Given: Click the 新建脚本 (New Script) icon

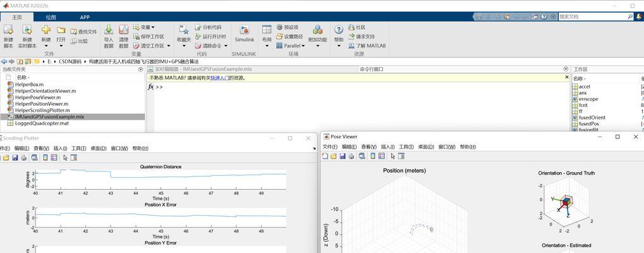Looking at the screenshot, I should (8, 30).
